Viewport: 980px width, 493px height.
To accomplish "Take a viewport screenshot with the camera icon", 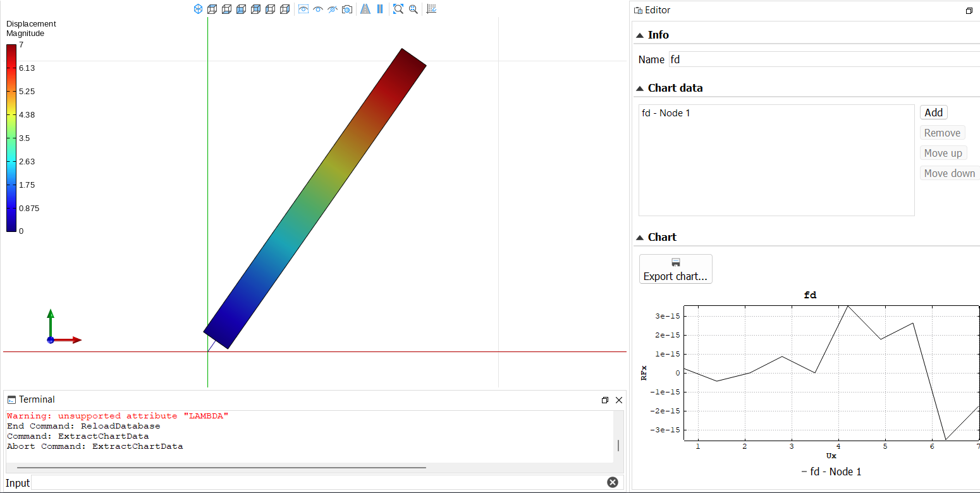I will pyautogui.click(x=347, y=9).
